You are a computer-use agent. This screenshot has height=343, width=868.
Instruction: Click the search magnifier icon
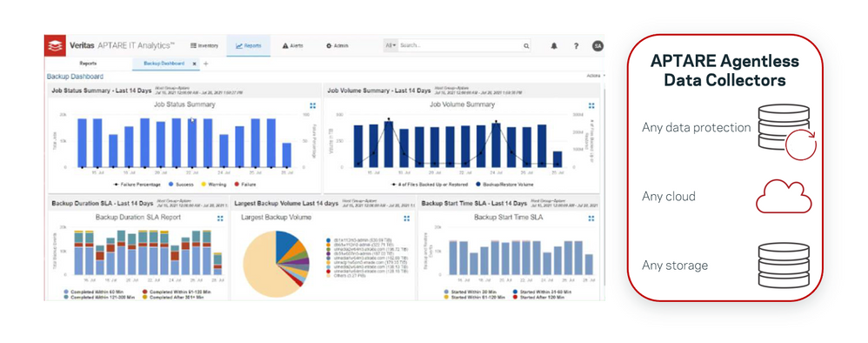tap(526, 46)
